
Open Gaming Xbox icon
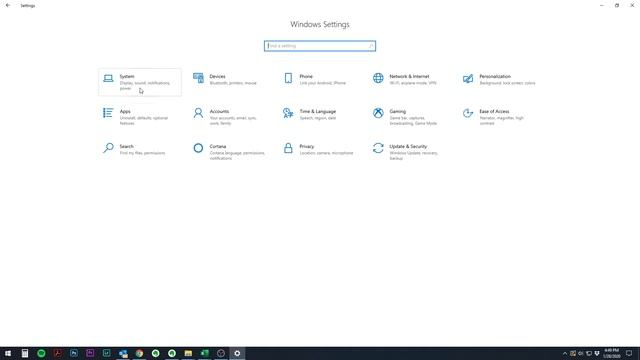pos(378,113)
